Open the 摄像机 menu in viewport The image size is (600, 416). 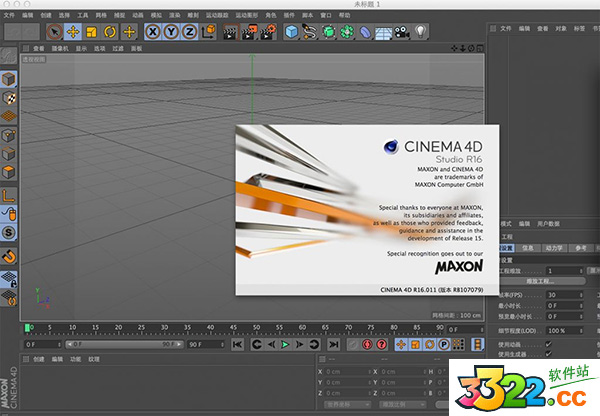tap(61, 47)
